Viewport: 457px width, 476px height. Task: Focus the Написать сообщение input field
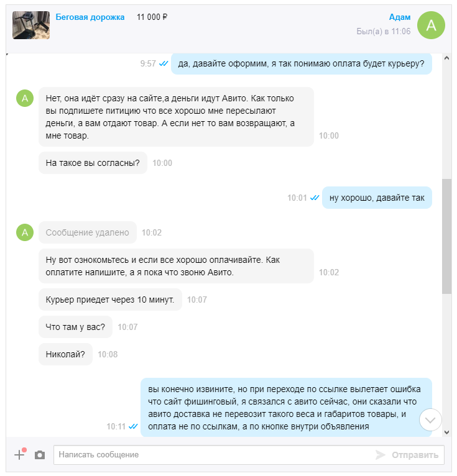click(x=213, y=455)
